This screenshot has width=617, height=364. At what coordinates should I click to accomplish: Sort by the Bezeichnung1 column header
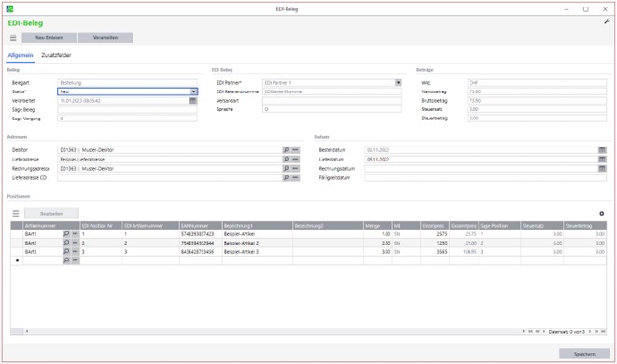pos(258,226)
